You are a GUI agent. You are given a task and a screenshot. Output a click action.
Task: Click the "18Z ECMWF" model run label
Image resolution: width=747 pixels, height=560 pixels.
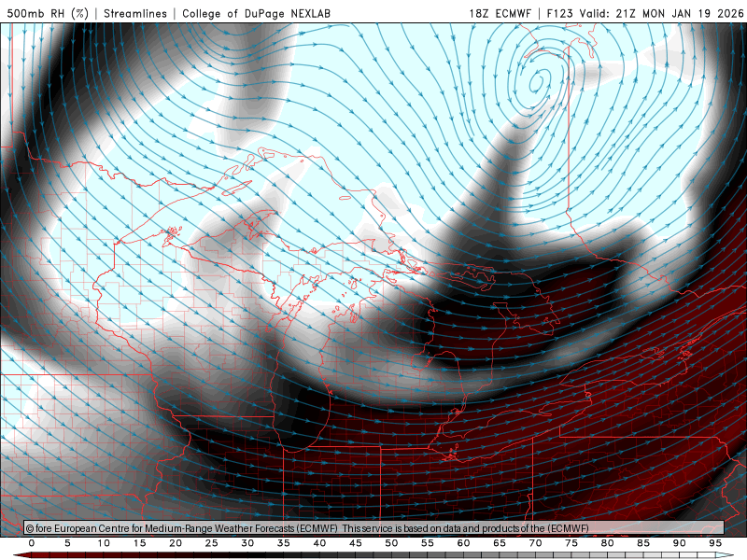500,13
